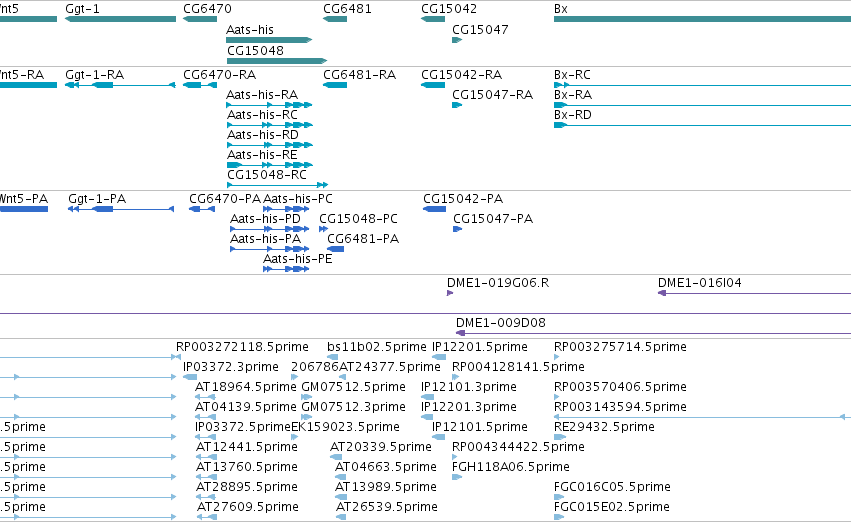Screen dimensions: 851x522
Task: Click transcript Aats-his-RC
Action: tap(262, 114)
